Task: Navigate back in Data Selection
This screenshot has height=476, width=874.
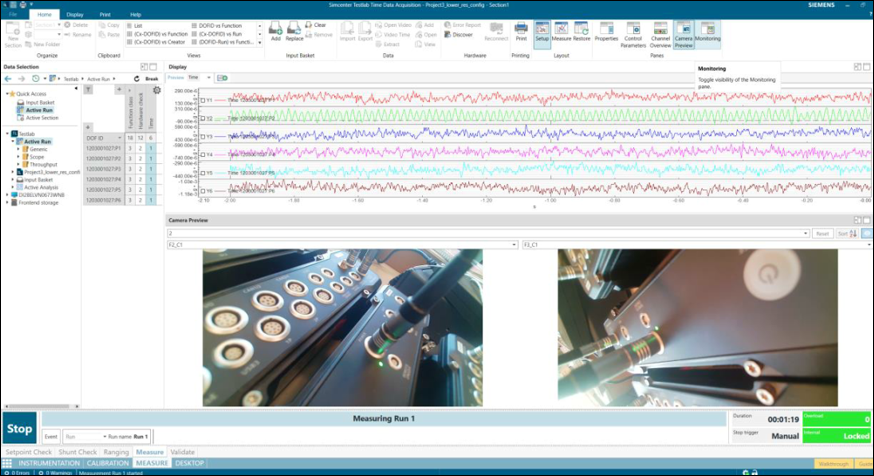Action: 8,79
